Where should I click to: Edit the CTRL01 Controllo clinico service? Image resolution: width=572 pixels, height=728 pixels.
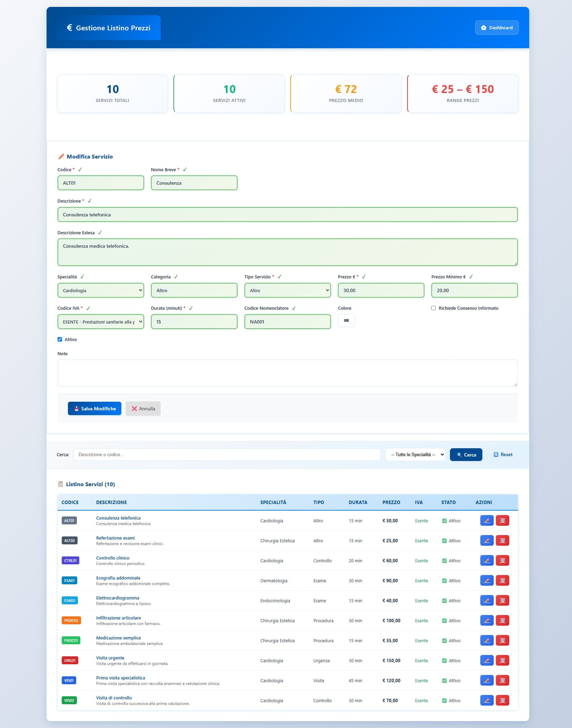[x=486, y=561]
